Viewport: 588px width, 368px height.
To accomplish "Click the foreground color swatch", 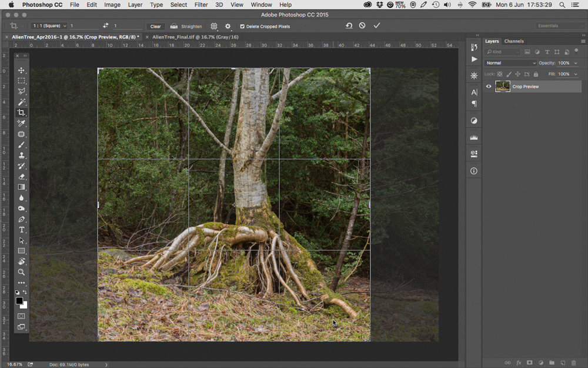I will click(x=19, y=301).
